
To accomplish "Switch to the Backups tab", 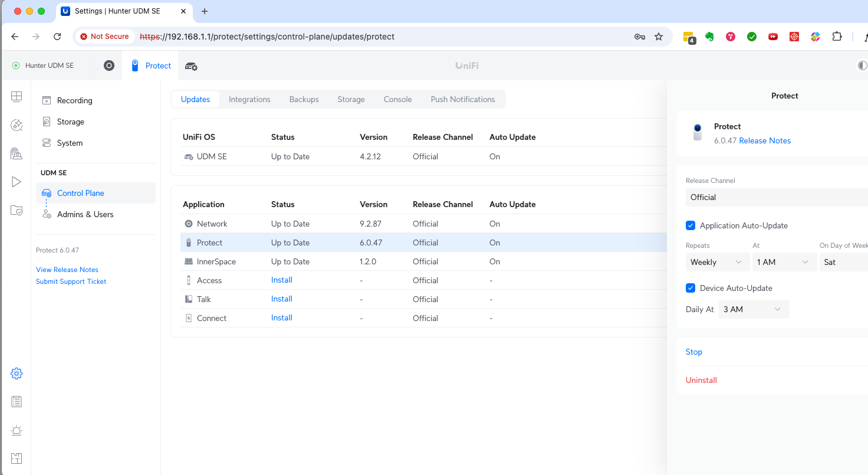I will 304,99.
